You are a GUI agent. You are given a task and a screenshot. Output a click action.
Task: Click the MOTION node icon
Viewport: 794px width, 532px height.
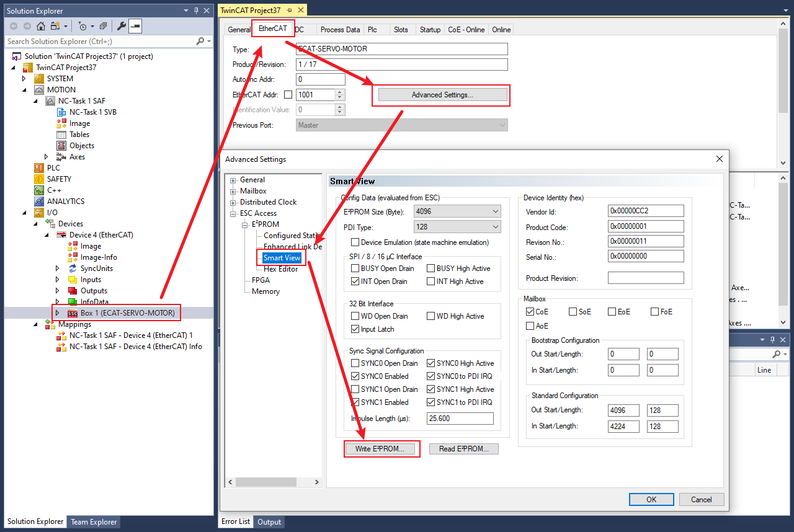pyautogui.click(x=39, y=90)
